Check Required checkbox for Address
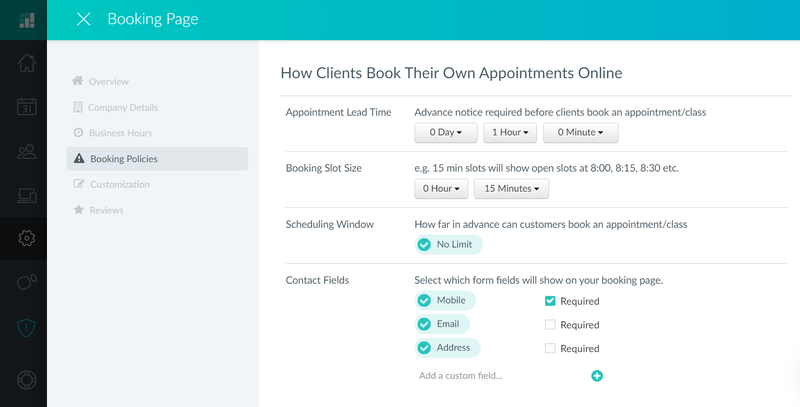The image size is (800, 407). pyautogui.click(x=550, y=349)
